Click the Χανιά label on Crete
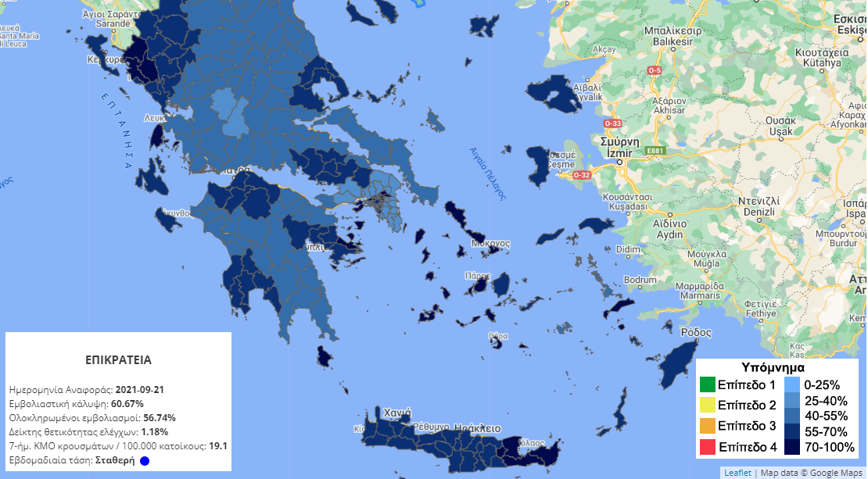 (397, 413)
